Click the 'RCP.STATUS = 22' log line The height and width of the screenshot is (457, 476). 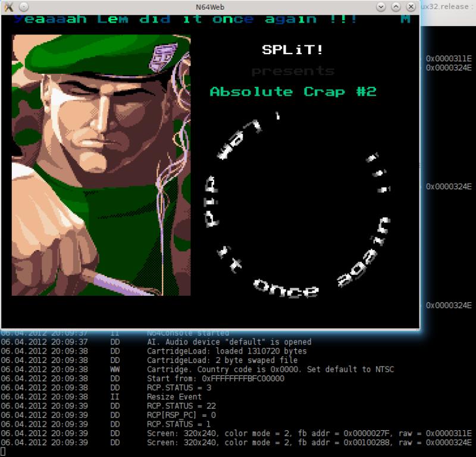[181, 406]
